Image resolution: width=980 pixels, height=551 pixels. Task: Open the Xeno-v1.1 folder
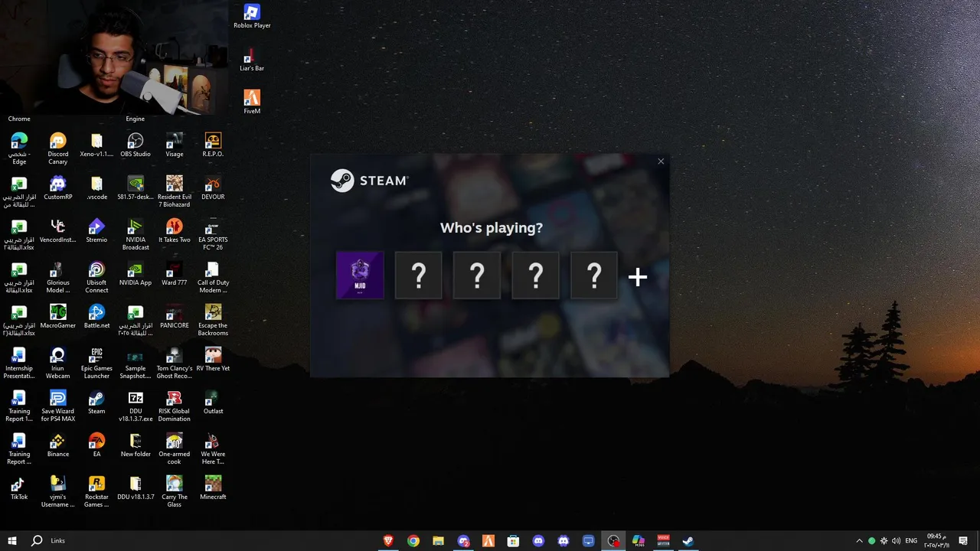tap(96, 145)
